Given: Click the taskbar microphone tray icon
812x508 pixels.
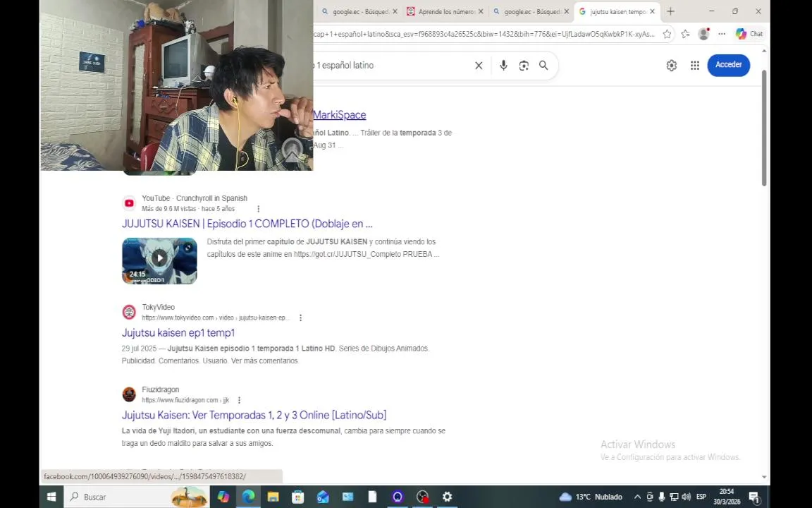Looking at the screenshot, I should point(661,497).
